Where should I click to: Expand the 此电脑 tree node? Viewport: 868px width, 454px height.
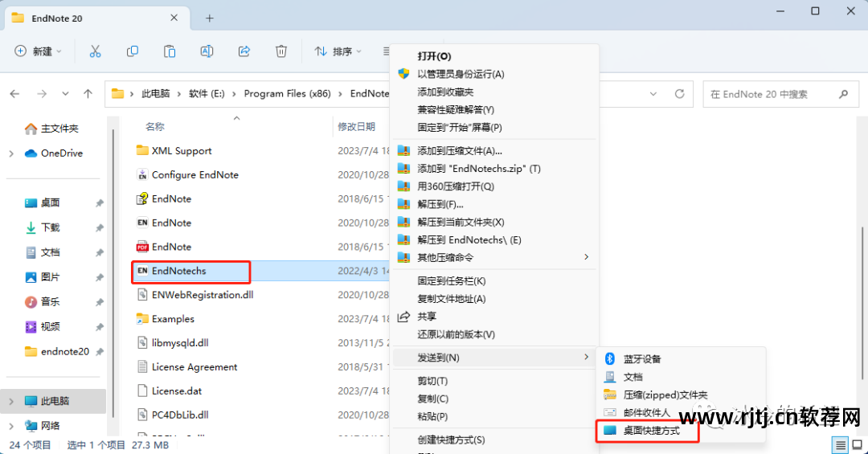11,402
